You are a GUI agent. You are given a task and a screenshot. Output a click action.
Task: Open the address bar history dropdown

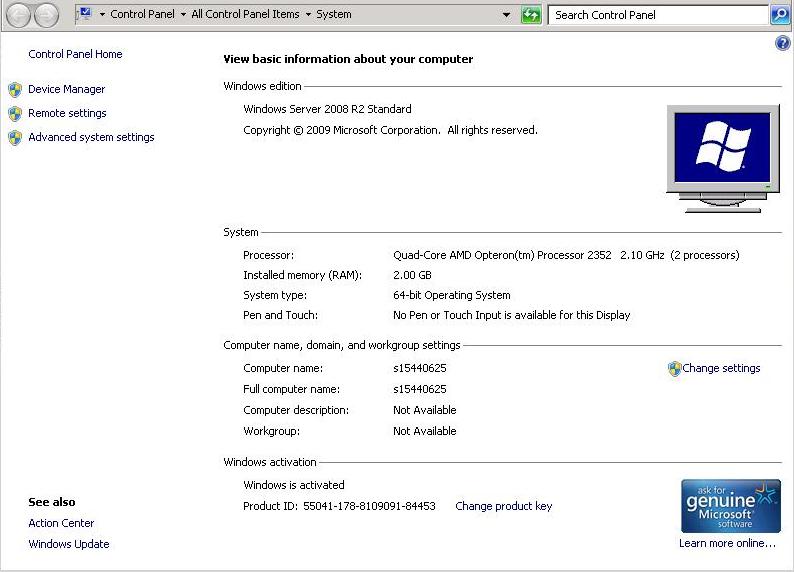pos(507,15)
